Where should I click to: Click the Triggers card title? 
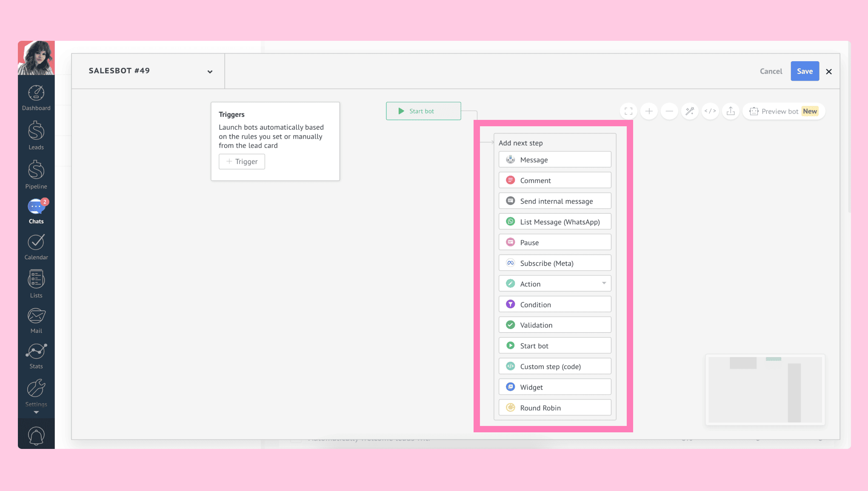pyautogui.click(x=231, y=114)
